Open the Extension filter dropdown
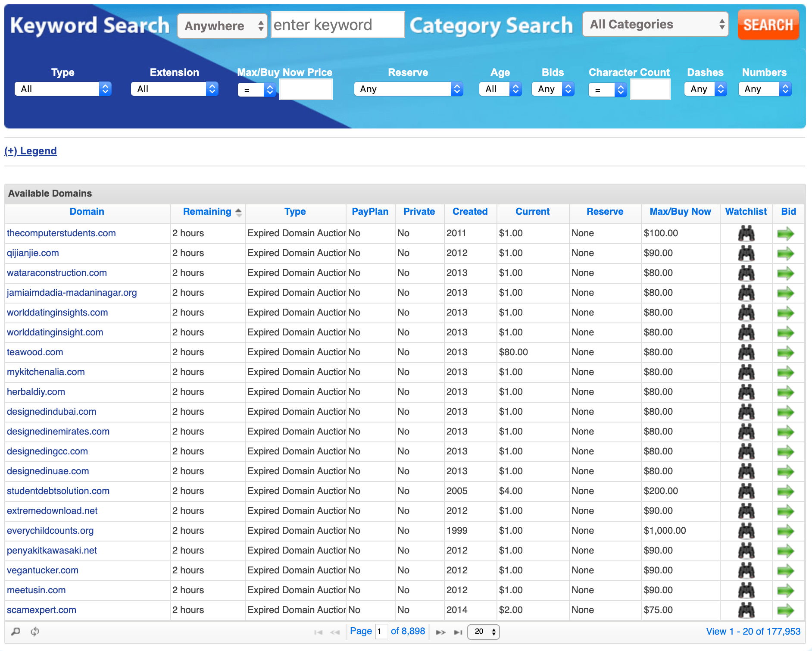Viewport: 812px width, 651px height. point(174,89)
